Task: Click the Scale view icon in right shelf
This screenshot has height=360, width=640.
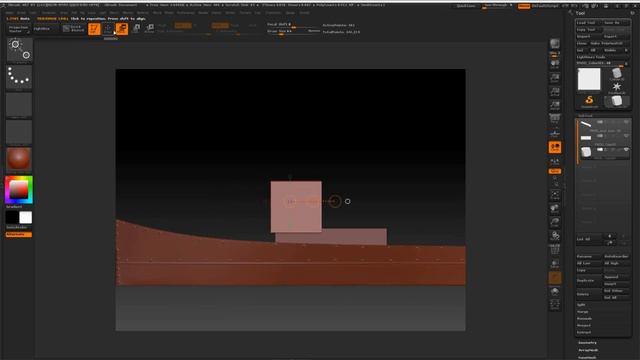Action: click(x=555, y=222)
